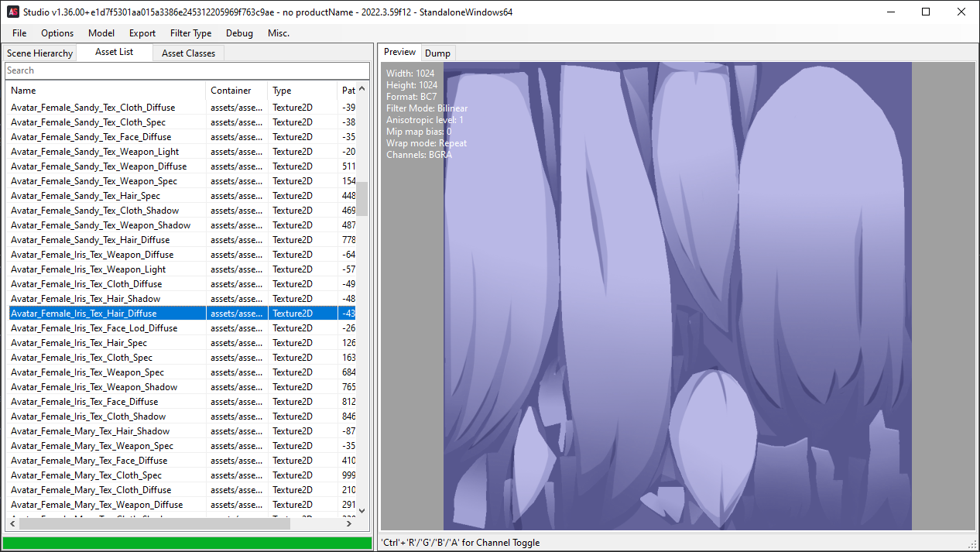This screenshot has width=980, height=552.
Task: Open the Misc. menu
Action: click(279, 33)
